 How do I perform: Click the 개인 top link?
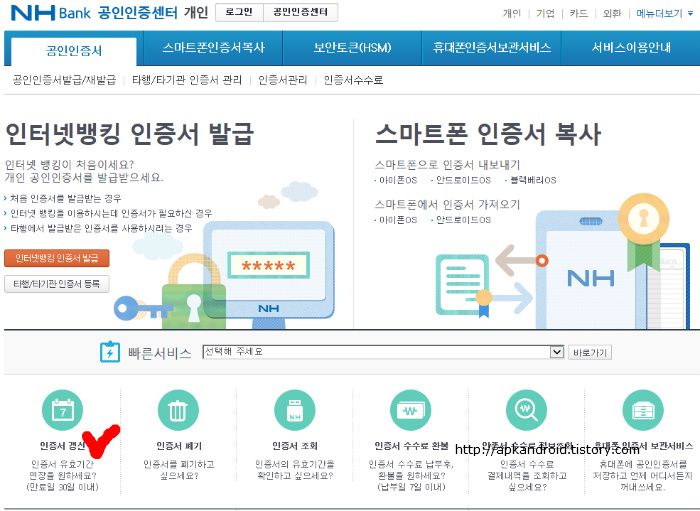(x=512, y=13)
